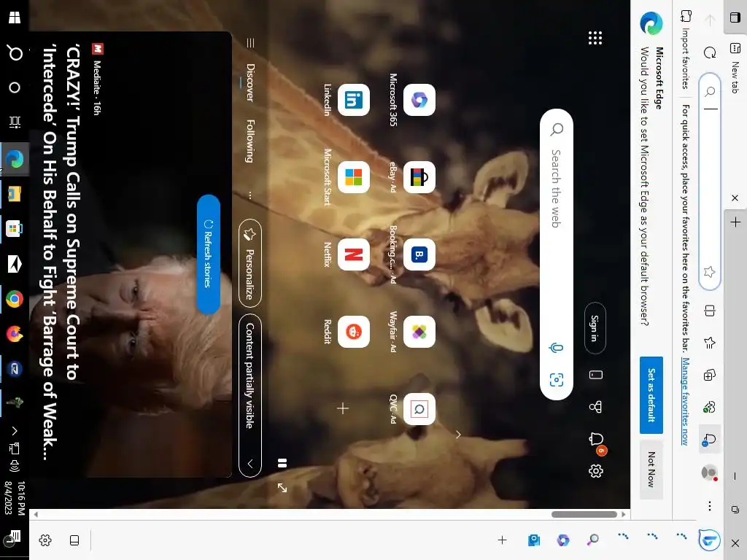Open the app launcher grid icon
747x560 pixels.
(x=595, y=38)
